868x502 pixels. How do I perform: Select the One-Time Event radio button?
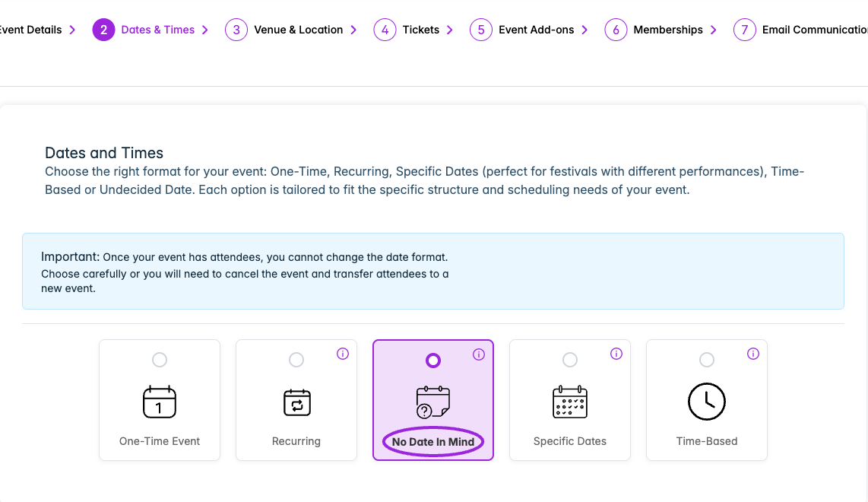(160, 360)
